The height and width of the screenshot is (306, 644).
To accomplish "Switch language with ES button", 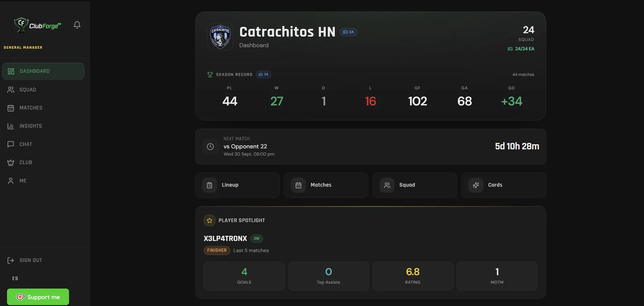I will click(15, 279).
